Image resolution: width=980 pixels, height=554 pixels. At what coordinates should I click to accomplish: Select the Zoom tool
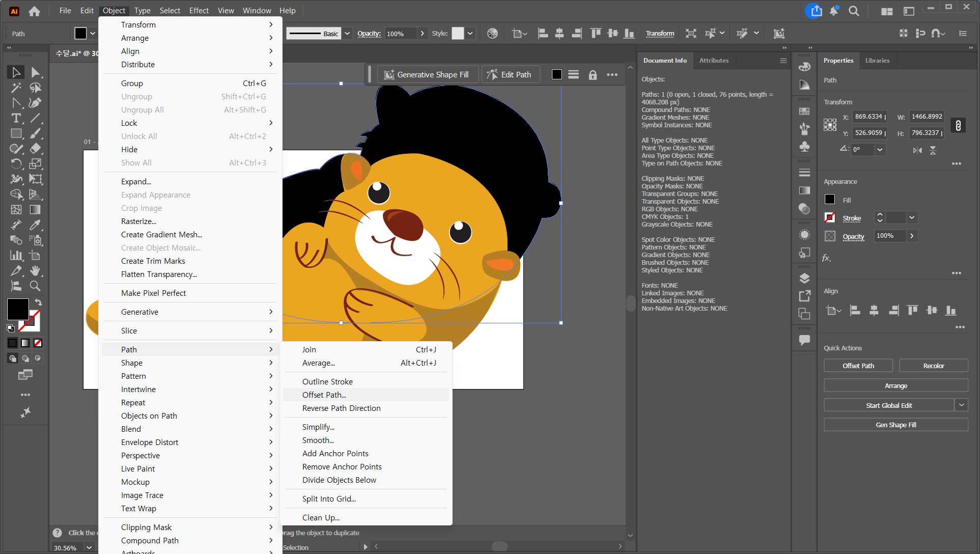[35, 286]
